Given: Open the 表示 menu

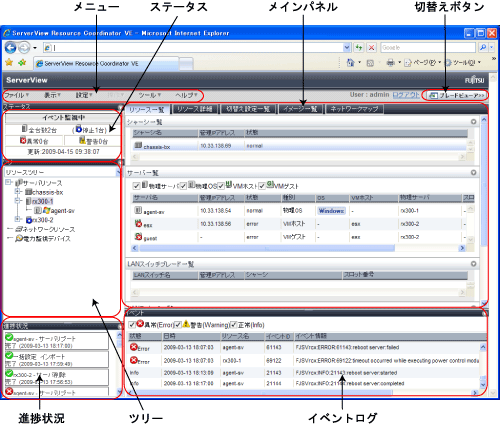Looking at the screenshot, I should click(x=52, y=95).
